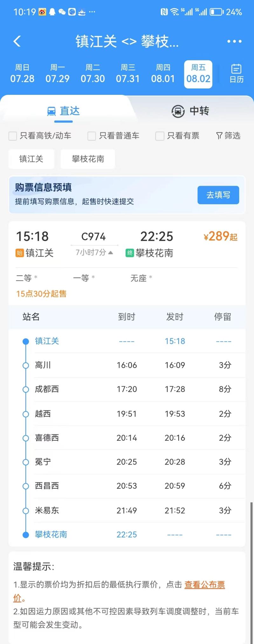
Task: Click the 去填写 button
Action: coord(218,195)
